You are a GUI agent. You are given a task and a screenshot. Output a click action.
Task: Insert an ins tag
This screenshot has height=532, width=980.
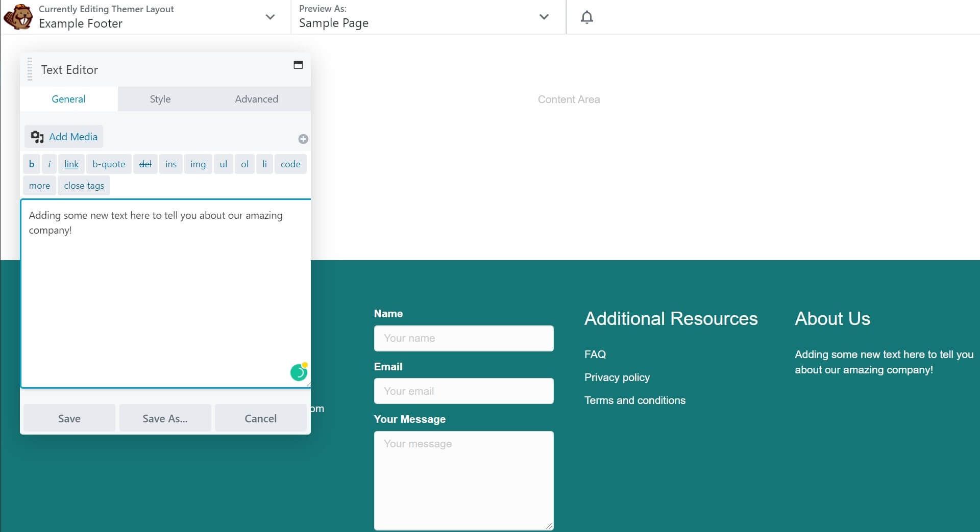pyautogui.click(x=170, y=164)
